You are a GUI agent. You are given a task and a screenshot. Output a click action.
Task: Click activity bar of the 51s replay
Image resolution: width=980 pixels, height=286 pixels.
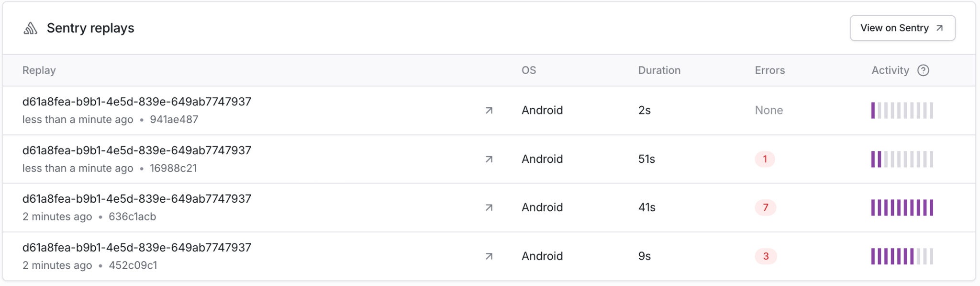tap(902, 159)
